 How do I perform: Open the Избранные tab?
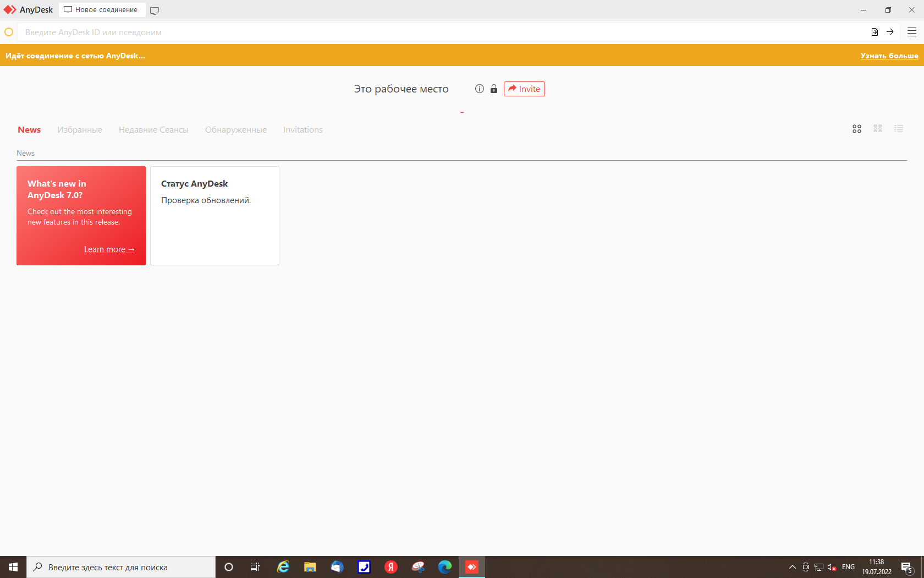point(80,130)
